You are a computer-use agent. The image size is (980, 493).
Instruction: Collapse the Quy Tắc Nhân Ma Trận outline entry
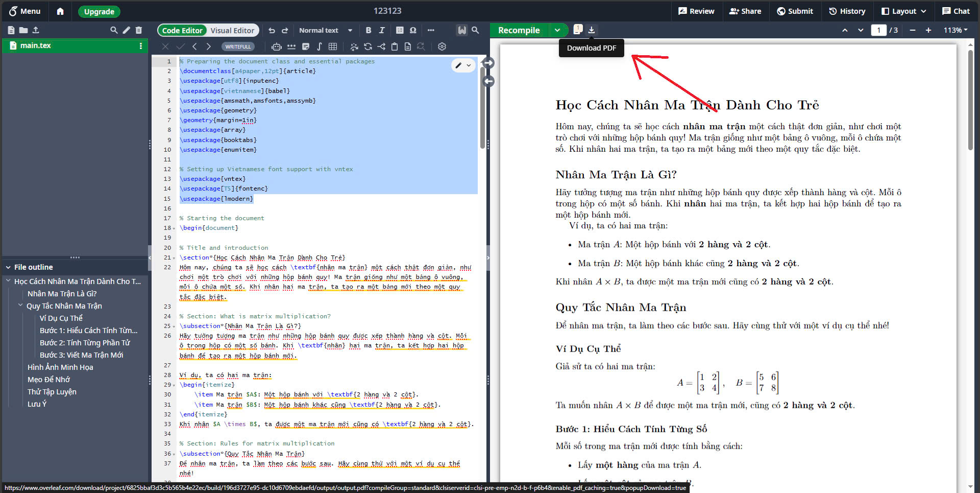point(20,306)
